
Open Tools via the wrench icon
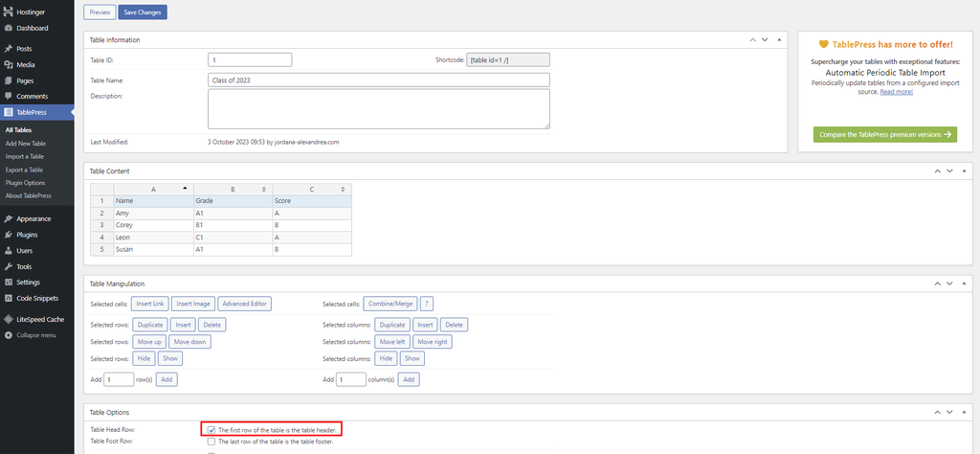pyautogui.click(x=8, y=267)
